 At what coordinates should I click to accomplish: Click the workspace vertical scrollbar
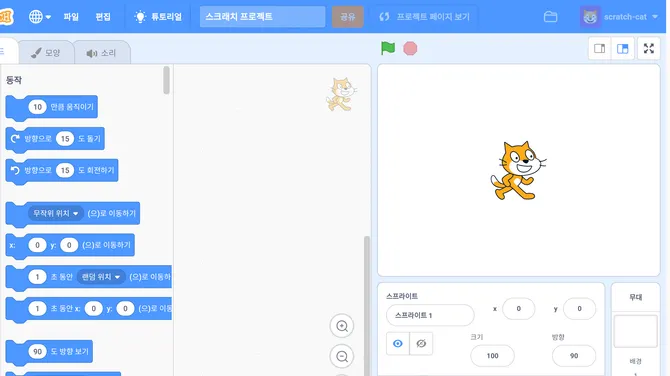pos(366,306)
